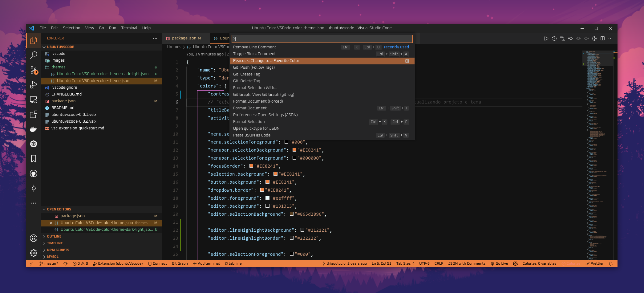The width and height of the screenshot is (644, 293).
Task: Open remote window indicator in status bar
Action: (31, 264)
